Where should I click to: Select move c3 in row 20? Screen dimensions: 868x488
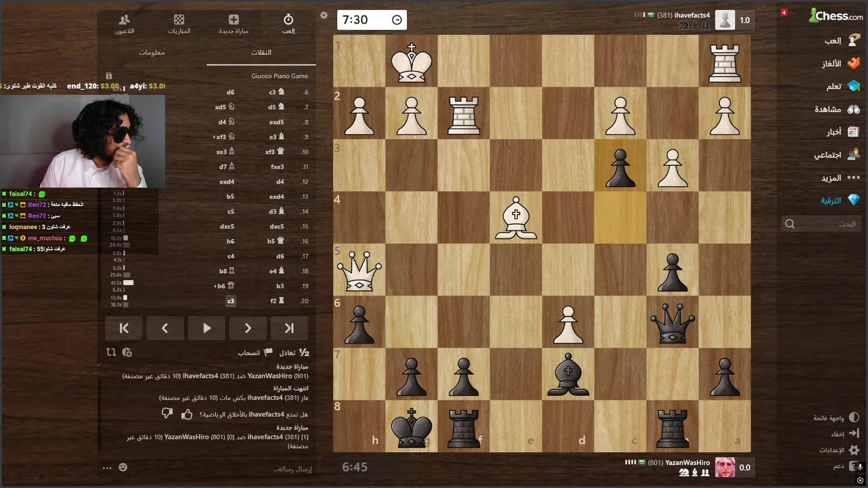[231, 301]
